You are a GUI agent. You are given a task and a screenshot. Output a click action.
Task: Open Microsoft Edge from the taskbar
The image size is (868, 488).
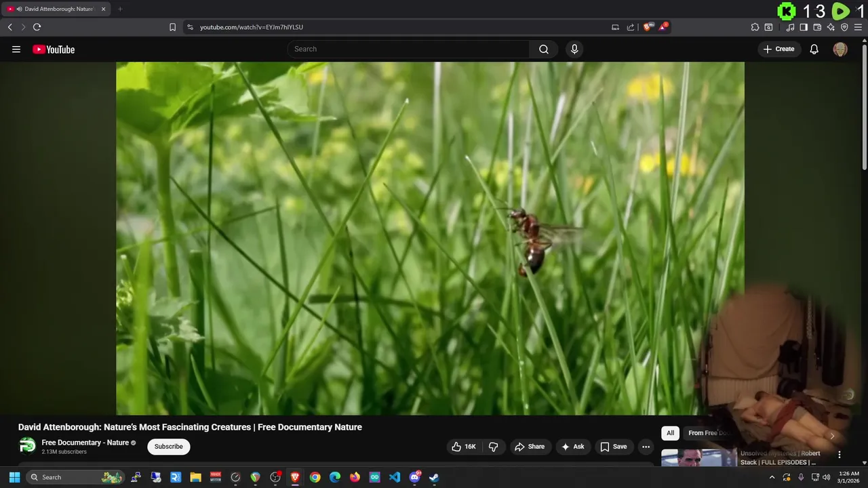tap(335, 477)
